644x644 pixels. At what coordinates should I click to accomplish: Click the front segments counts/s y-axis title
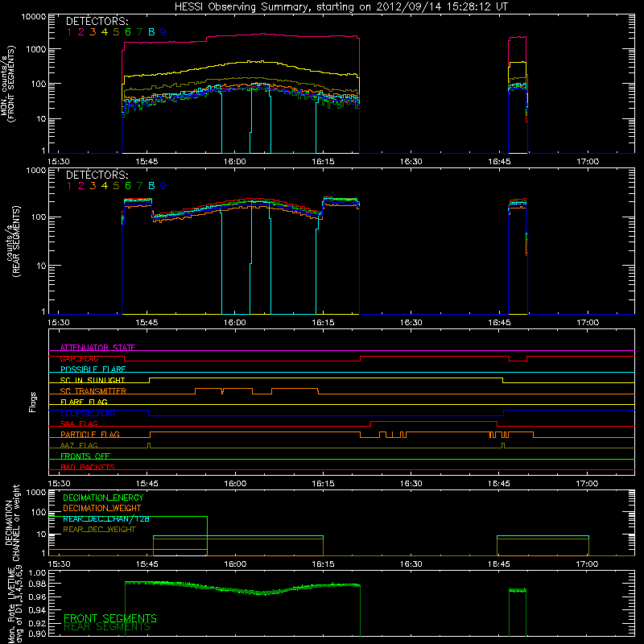click(x=7, y=85)
